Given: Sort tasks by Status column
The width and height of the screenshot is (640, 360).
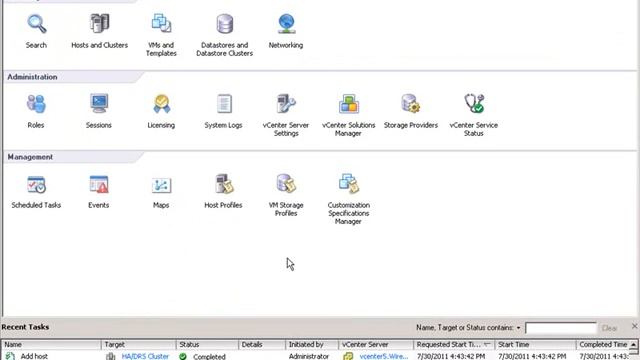Looking at the screenshot, I should tap(207, 344).
